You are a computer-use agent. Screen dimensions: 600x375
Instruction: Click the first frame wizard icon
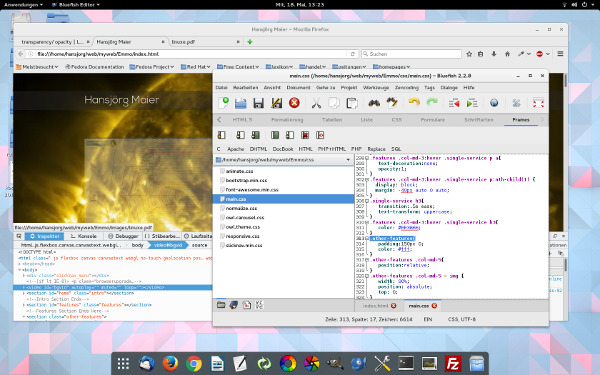222,135
